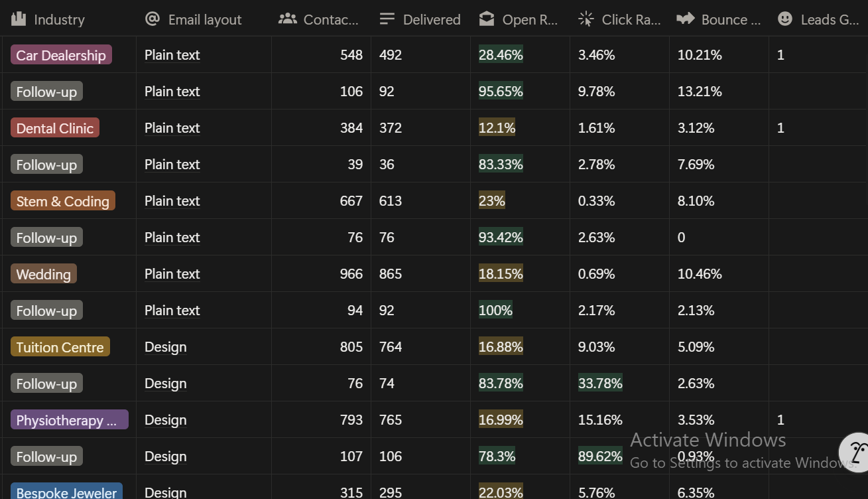Click the Leads Generated smiley icon
868x499 pixels.
(785, 19)
